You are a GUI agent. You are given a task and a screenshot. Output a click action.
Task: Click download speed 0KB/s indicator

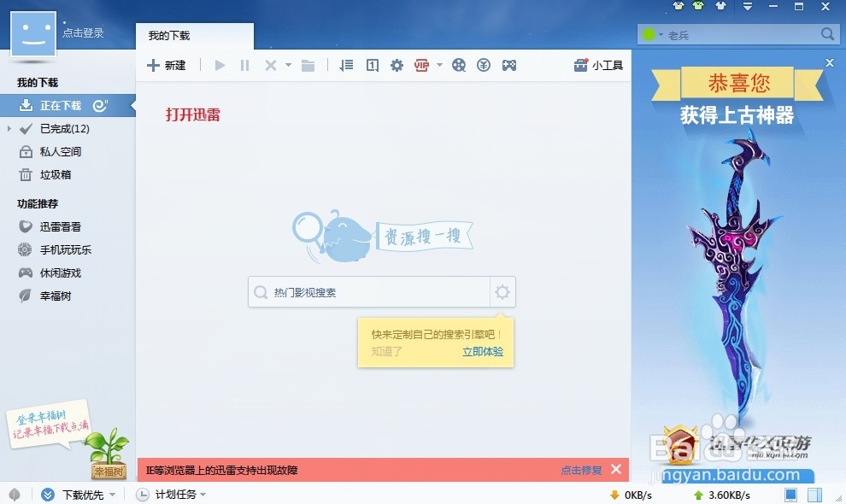click(x=631, y=495)
